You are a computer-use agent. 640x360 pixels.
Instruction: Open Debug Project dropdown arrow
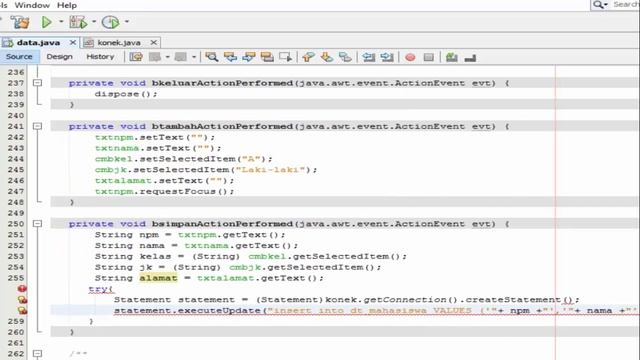[x=94, y=22]
